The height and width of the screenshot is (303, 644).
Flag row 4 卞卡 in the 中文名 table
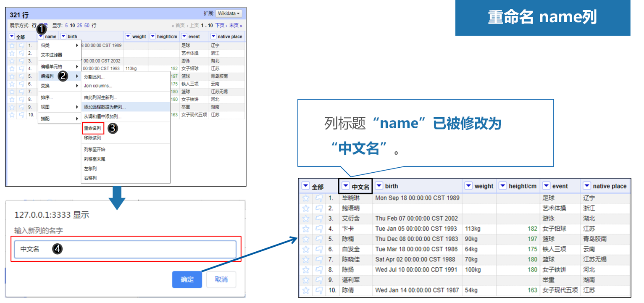[x=319, y=229]
